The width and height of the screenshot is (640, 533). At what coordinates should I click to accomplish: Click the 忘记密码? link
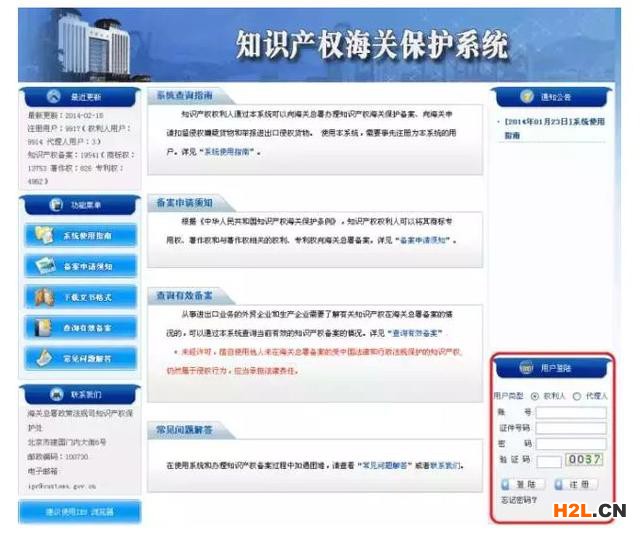pos(519,500)
